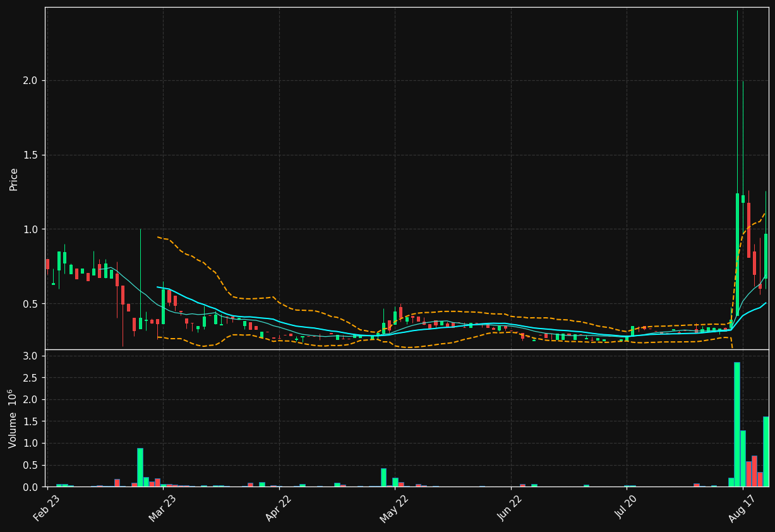Select the last green volume bar on the right
775x532 pixels.
tap(766, 452)
